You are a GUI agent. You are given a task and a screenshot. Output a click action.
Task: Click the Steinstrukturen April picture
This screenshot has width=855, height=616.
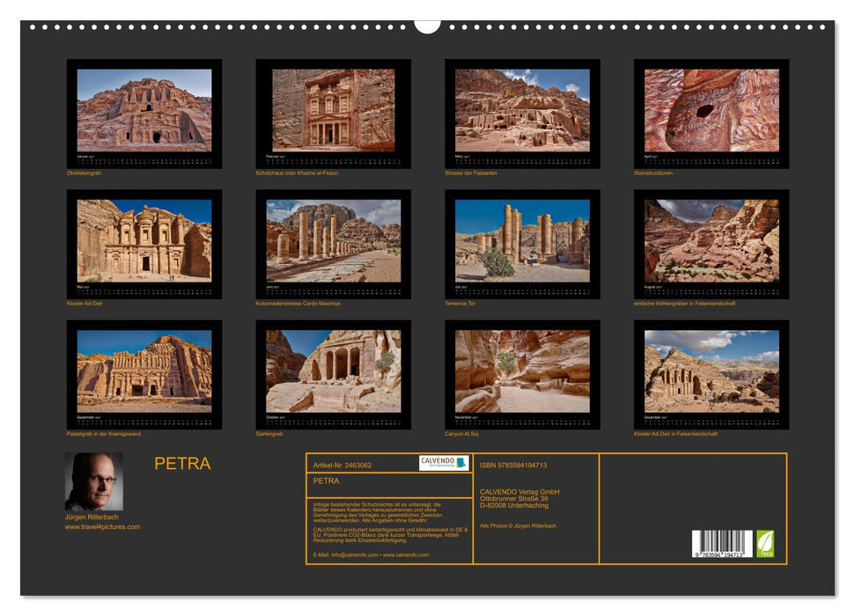coord(711,114)
